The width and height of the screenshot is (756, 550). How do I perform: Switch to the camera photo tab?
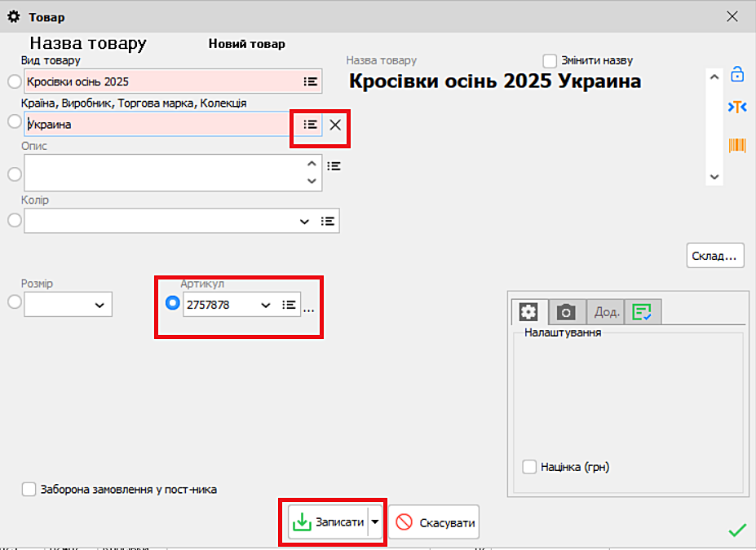point(566,312)
